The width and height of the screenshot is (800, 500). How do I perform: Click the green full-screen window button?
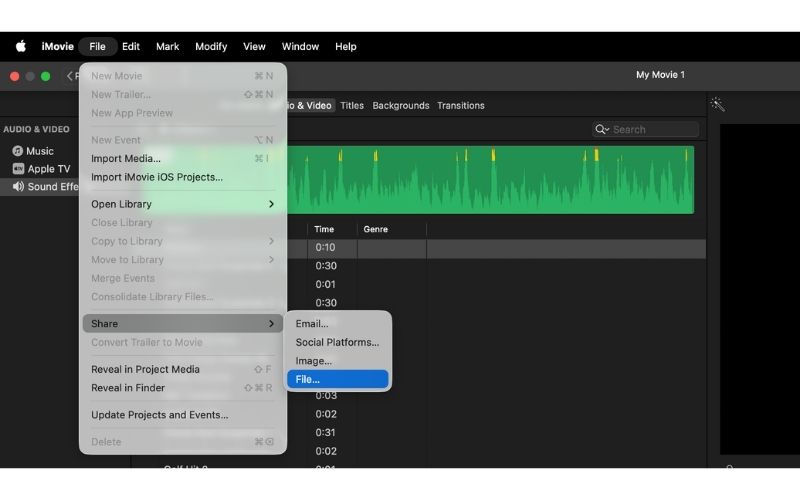(x=45, y=76)
